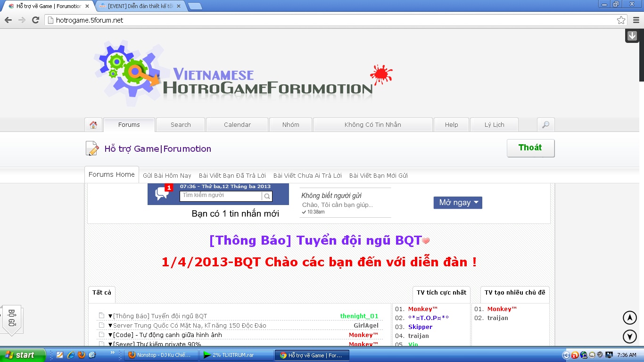The image size is (644, 362).
Task: Open the Search navbar item
Action: pos(181,125)
